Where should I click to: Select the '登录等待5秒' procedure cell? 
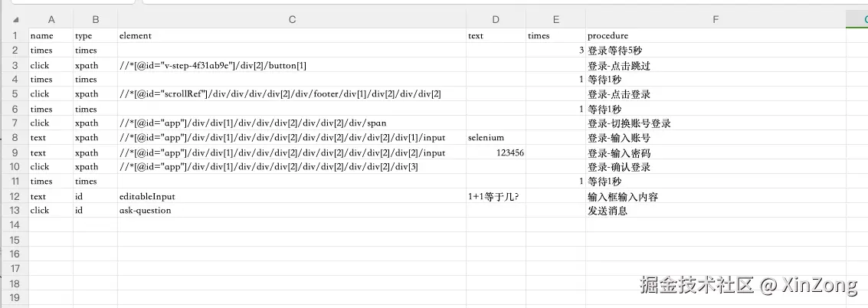715,51
